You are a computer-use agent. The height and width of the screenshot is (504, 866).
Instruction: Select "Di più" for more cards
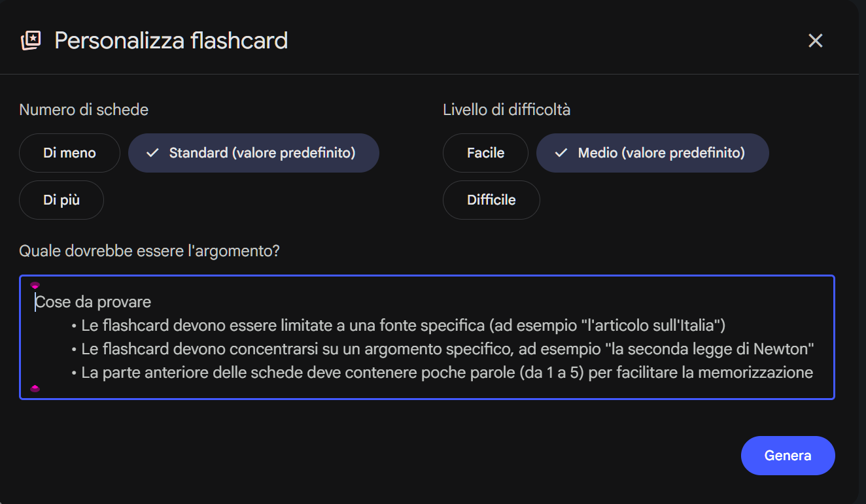[x=61, y=200]
